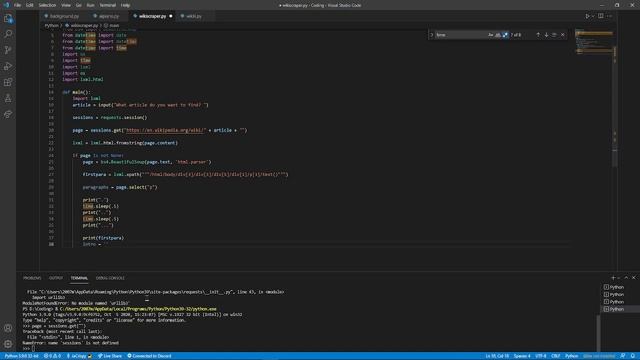This screenshot has height=360, width=640.
Task: Open the File menu
Action: [x=18, y=5]
